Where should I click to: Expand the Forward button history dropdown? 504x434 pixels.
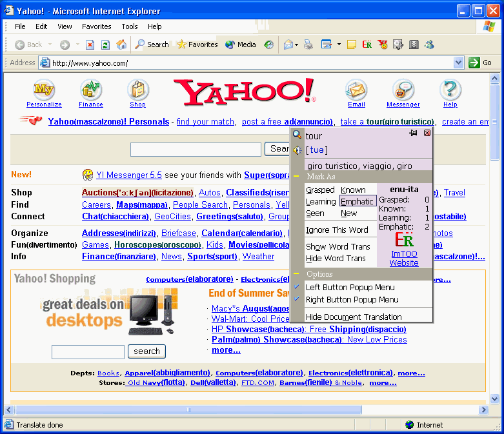pos(77,44)
